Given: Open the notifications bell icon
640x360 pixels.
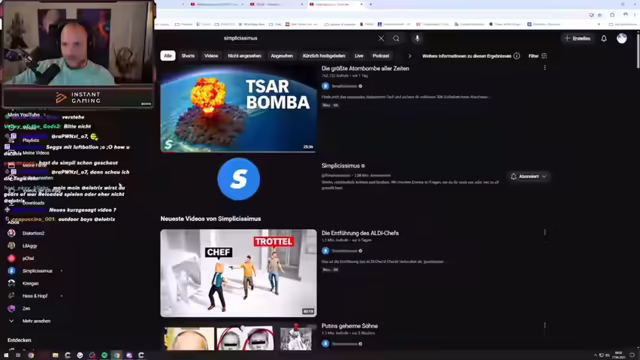Looking at the screenshot, I should tap(604, 38).
